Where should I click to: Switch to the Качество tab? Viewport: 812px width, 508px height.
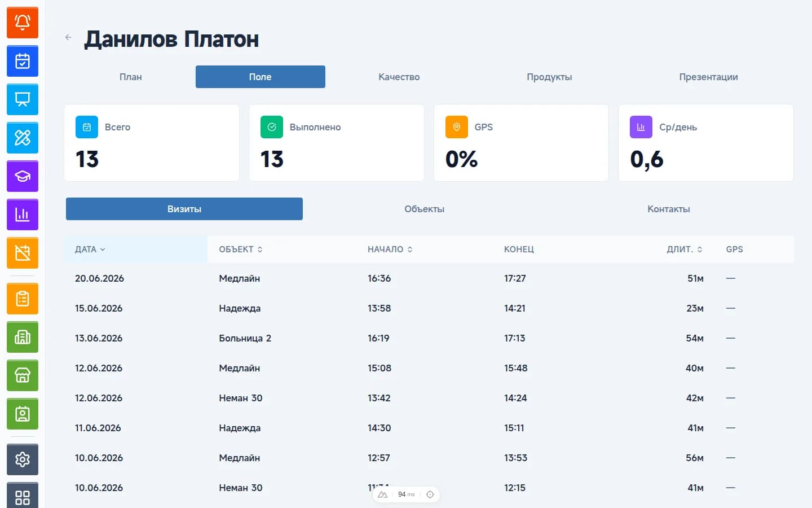399,77
